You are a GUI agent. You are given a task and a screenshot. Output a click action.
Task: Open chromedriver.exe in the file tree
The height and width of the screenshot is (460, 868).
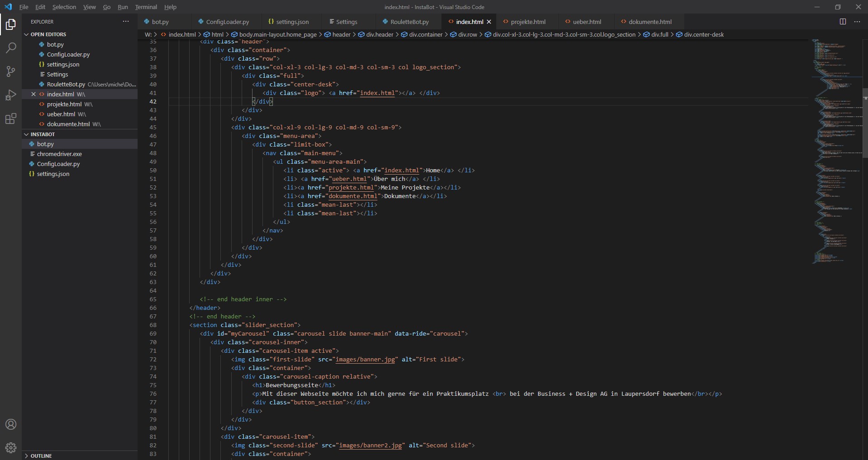click(x=59, y=154)
